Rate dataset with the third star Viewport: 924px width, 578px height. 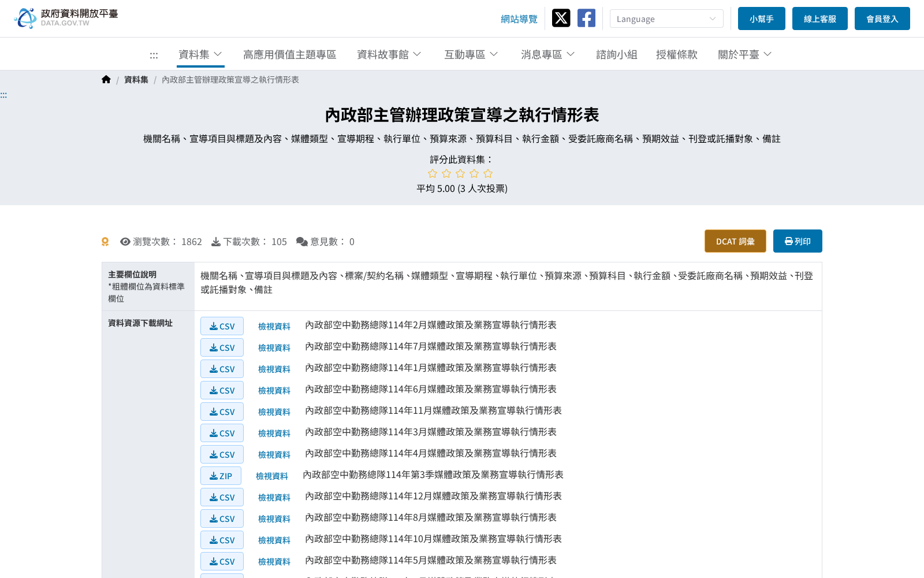(x=460, y=173)
